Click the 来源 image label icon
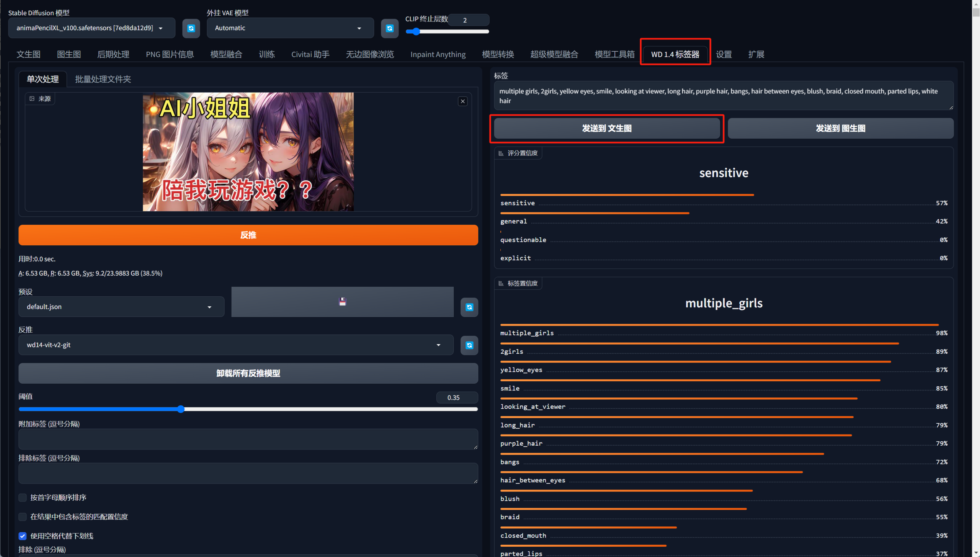Screen dimensions: 980x557 tap(32, 99)
